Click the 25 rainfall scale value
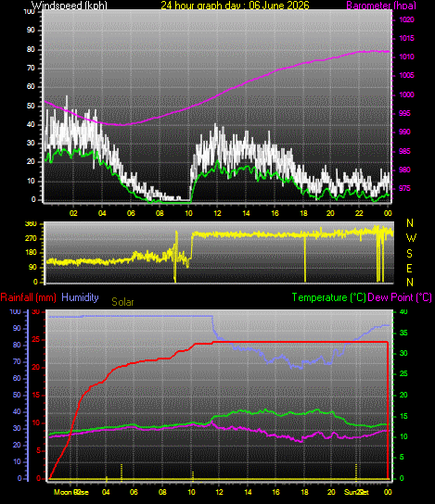This screenshot has width=435, height=504. coord(36,340)
